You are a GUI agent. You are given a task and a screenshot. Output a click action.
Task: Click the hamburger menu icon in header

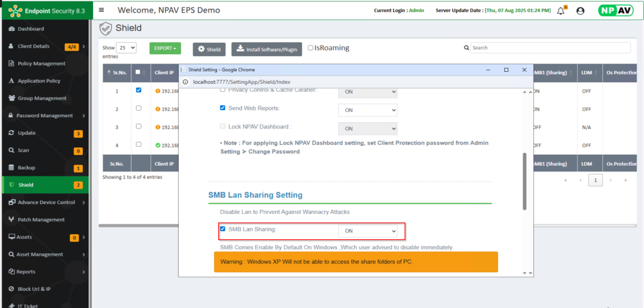point(102,10)
